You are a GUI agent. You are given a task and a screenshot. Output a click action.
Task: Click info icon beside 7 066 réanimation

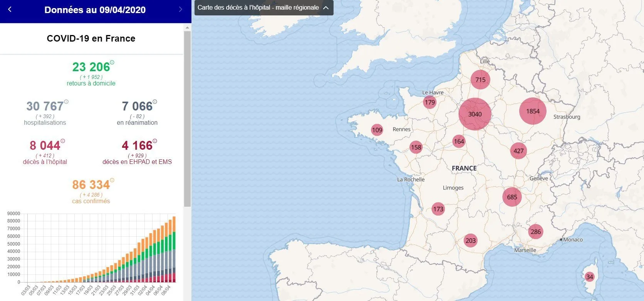(155, 102)
